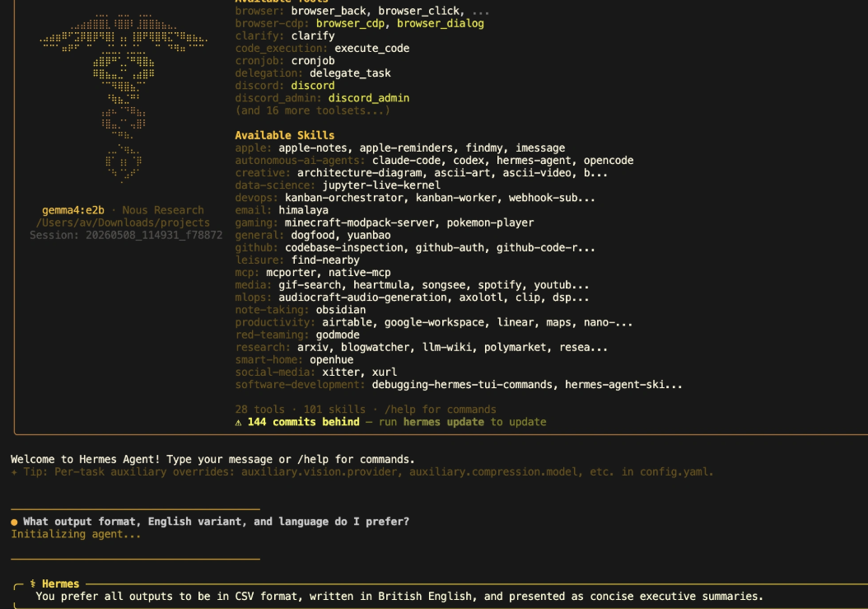Image resolution: width=868 pixels, height=609 pixels.
Task: Click the Hermes reply about CSV format
Action: click(x=399, y=597)
